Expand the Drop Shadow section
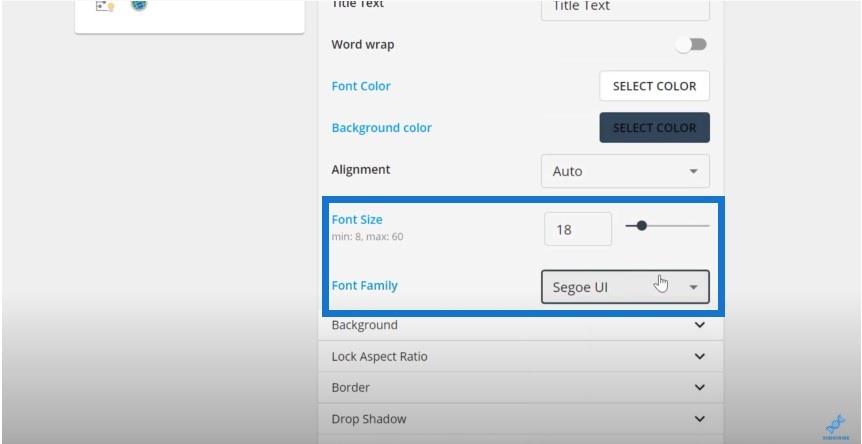The image size is (862, 444). pos(521,419)
